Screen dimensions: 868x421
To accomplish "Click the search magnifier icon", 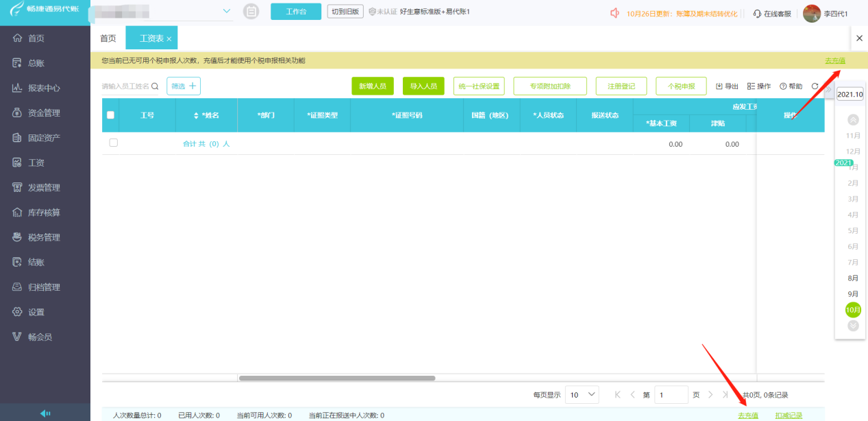I will click(155, 86).
